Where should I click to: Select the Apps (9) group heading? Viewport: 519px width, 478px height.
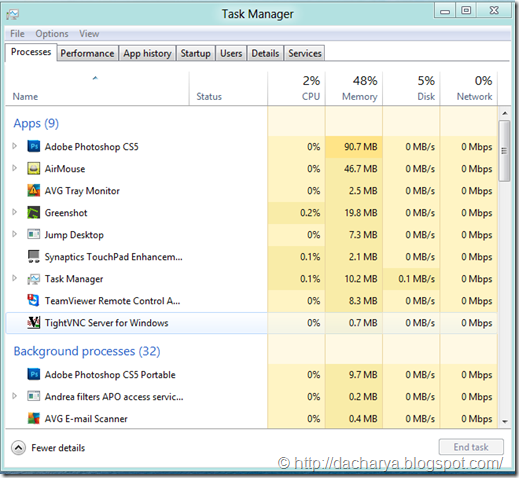(x=36, y=123)
